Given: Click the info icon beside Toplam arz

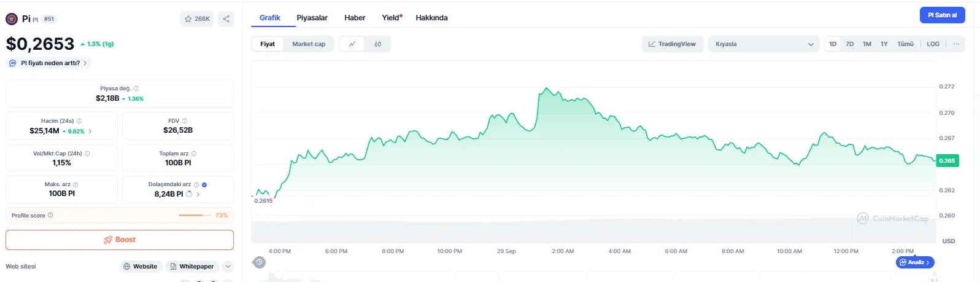Looking at the screenshot, I should (194, 154).
